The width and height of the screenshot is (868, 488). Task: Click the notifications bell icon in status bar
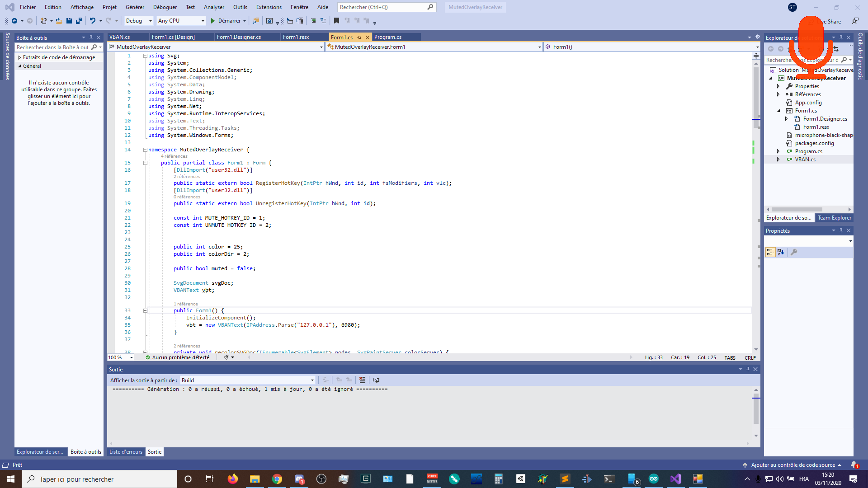(854, 465)
